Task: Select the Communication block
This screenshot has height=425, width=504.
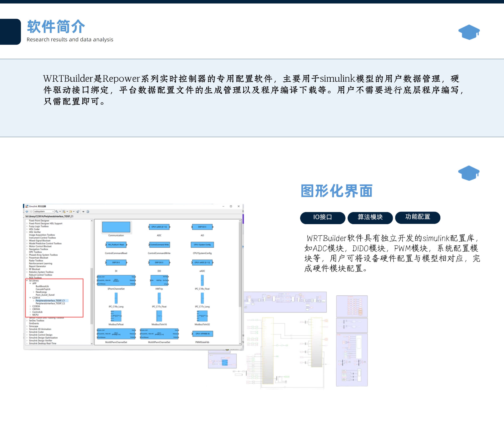Action: point(116,227)
